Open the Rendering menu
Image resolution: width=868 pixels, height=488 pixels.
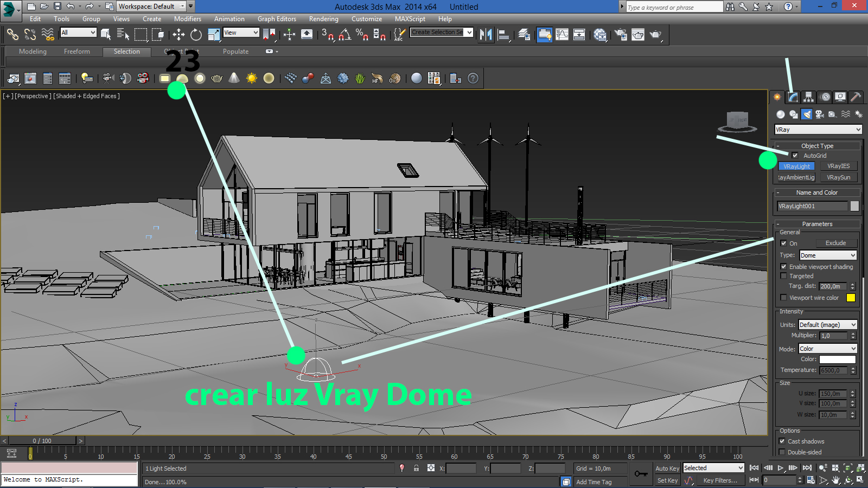pos(323,19)
